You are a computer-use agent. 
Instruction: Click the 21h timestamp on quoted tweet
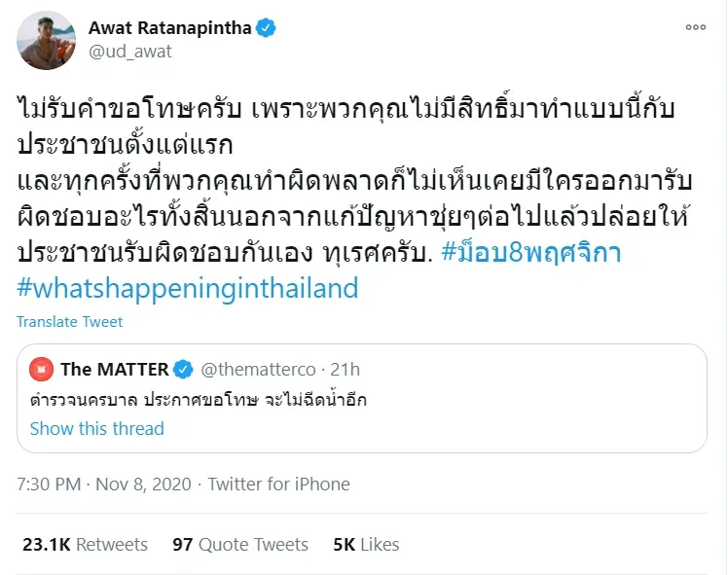pos(344,370)
